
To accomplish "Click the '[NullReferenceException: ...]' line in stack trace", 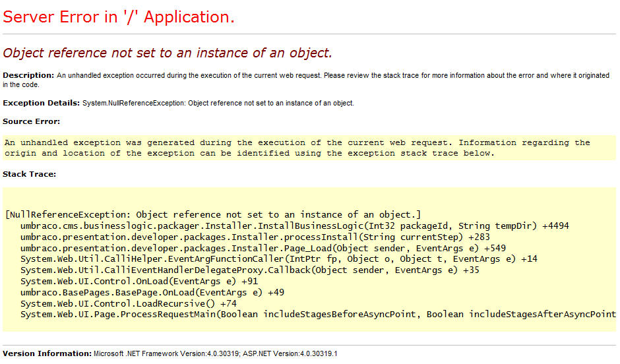I will coord(212,215).
